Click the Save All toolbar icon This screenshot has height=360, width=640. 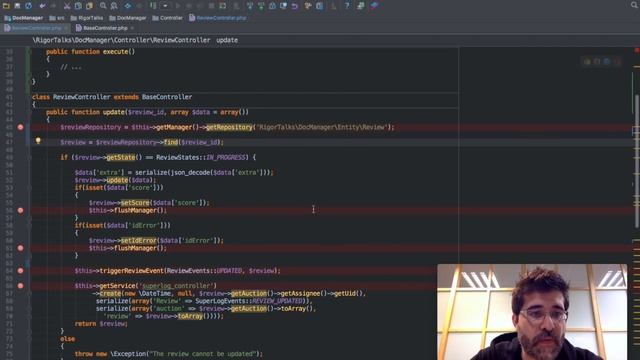[17, 6]
